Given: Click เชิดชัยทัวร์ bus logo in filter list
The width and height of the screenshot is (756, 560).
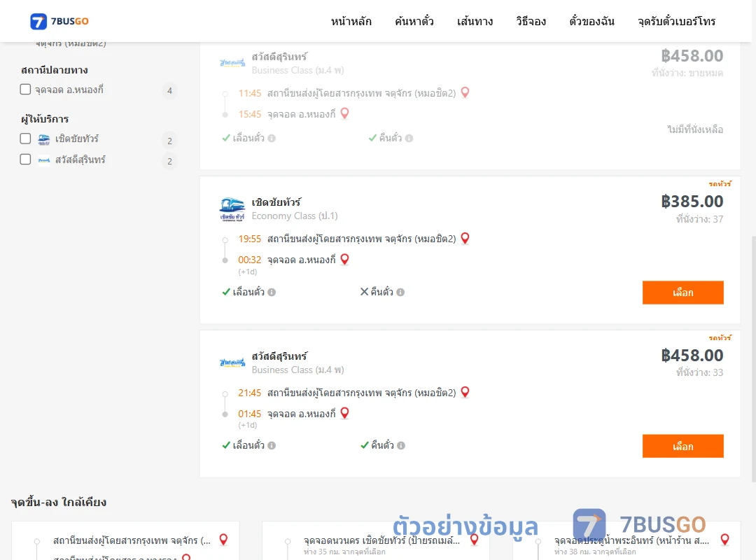Looking at the screenshot, I should coord(44,139).
